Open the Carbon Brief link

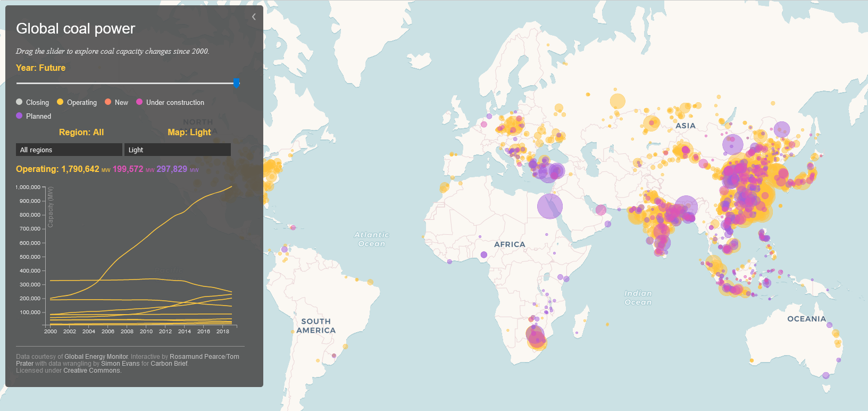(x=169, y=364)
